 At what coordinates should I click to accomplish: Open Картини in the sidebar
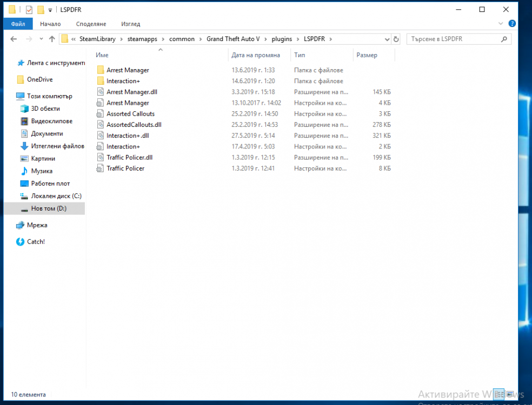tap(38, 159)
